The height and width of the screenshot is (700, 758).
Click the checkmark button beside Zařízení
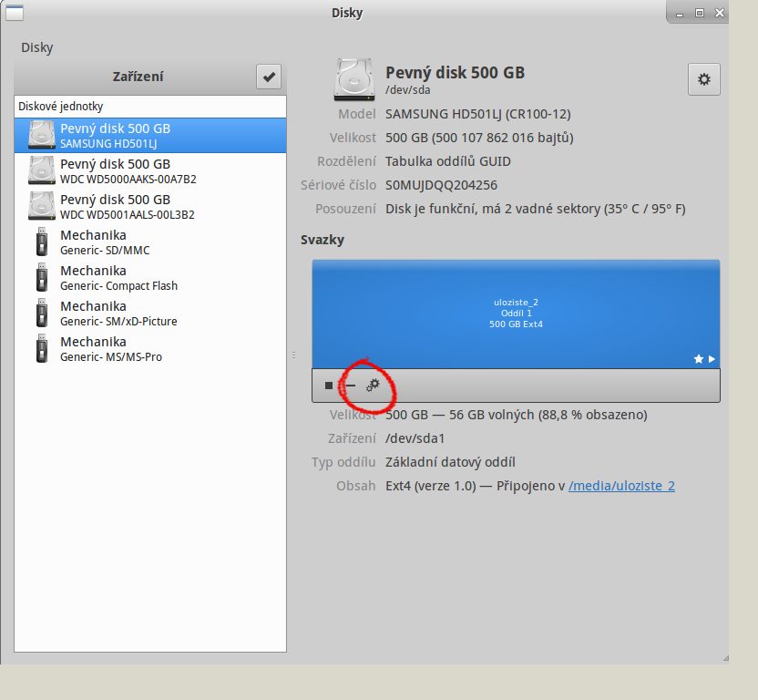[269, 77]
